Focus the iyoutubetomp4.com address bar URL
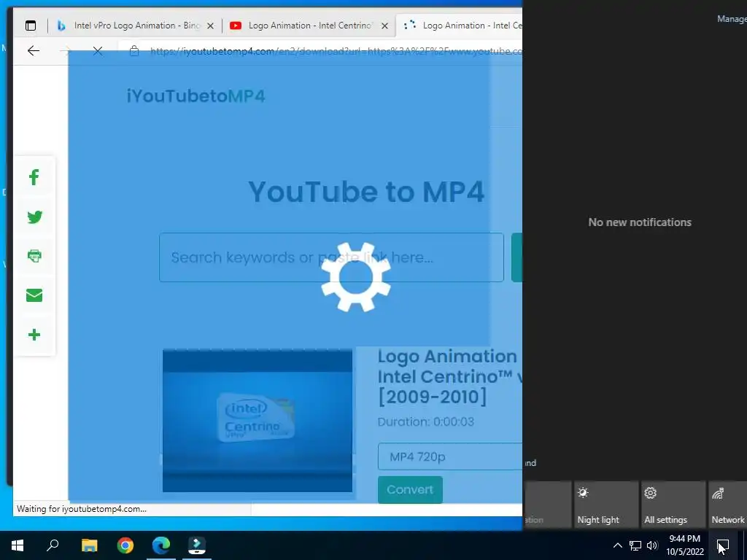 pyautogui.click(x=336, y=51)
